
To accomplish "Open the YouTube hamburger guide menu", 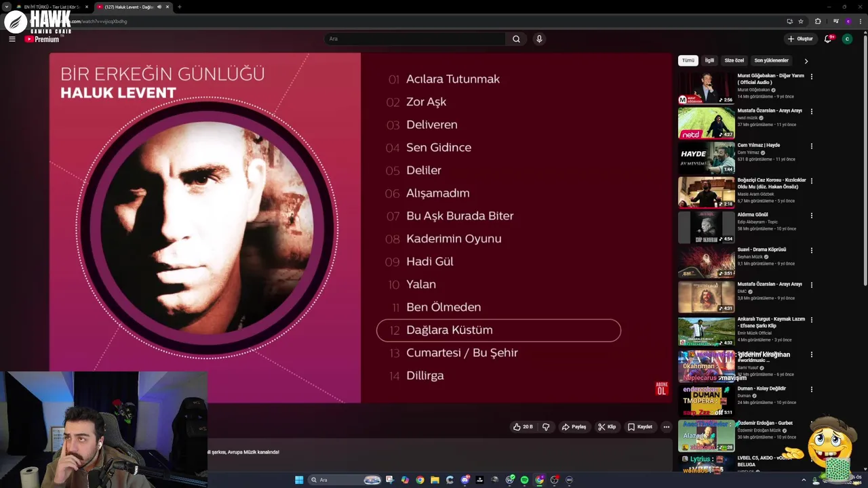I will 12,39.
